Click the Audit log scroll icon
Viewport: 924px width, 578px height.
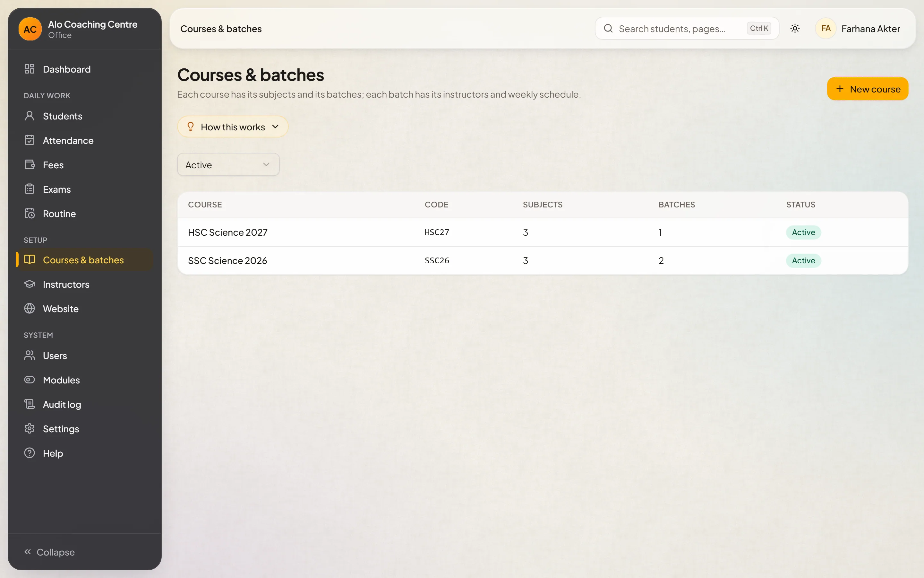point(30,404)
